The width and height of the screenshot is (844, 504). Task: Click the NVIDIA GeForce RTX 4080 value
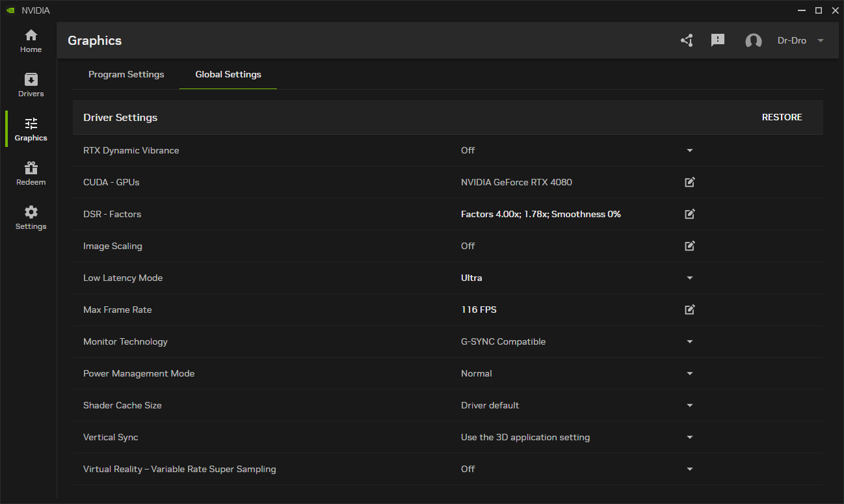coord(516,182)
